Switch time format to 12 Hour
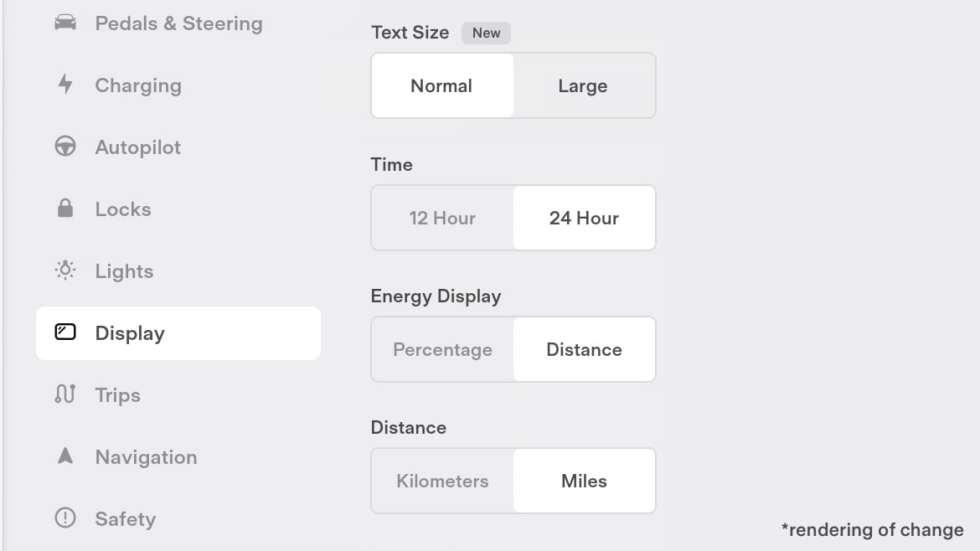This screenshot has height=551, width=980. [442, 218]
